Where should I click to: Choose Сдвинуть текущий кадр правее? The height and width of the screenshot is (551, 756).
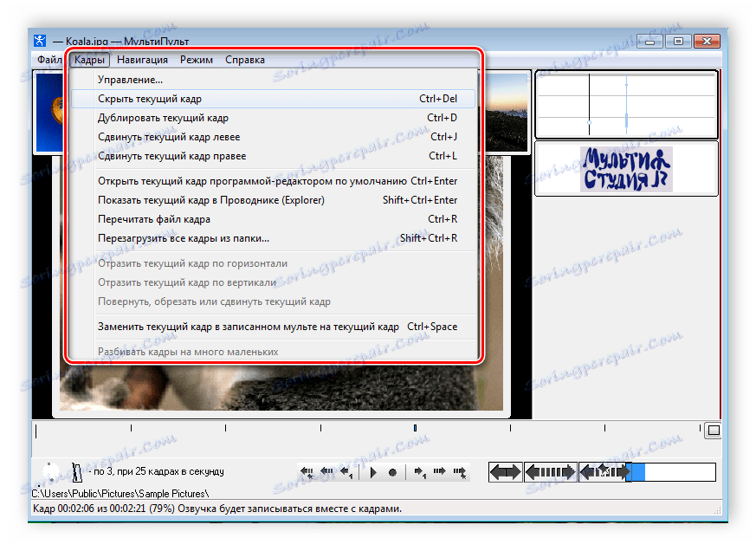[x=273, y=156]
